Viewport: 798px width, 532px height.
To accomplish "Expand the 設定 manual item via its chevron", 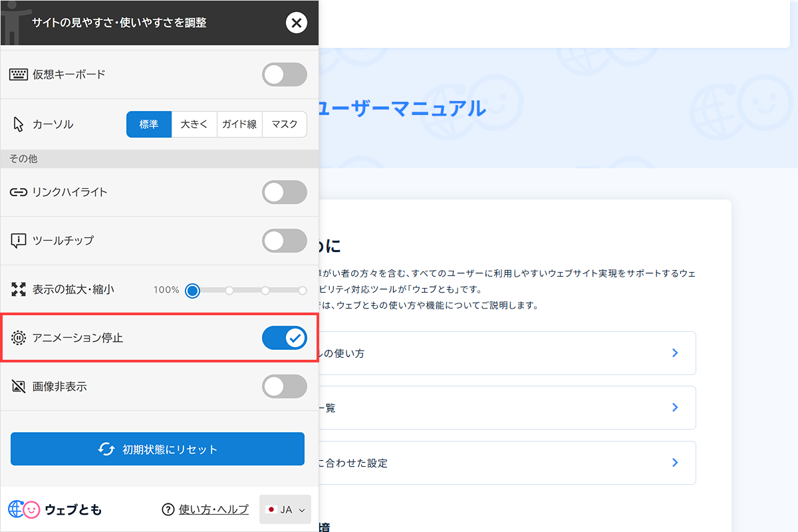I will pyautogui.click(x=676, y=462).
